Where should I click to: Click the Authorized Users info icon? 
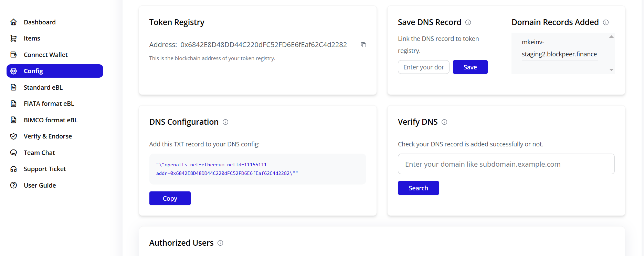click(x=220, y=243)
